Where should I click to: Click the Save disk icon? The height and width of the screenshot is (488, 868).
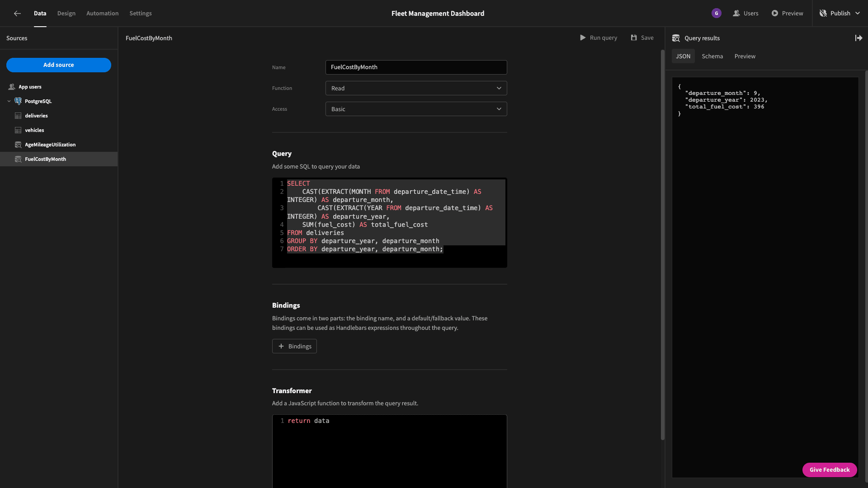coord(634,38)
